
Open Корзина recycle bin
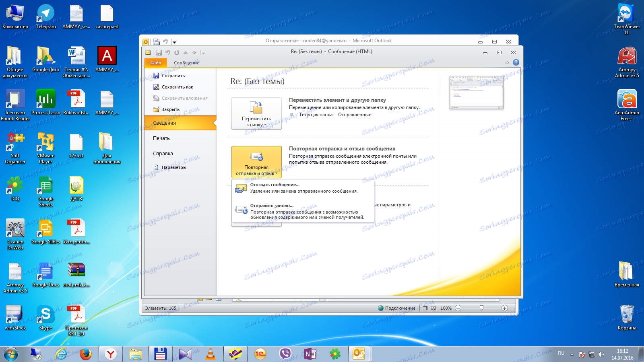click(x=627, y=318)
